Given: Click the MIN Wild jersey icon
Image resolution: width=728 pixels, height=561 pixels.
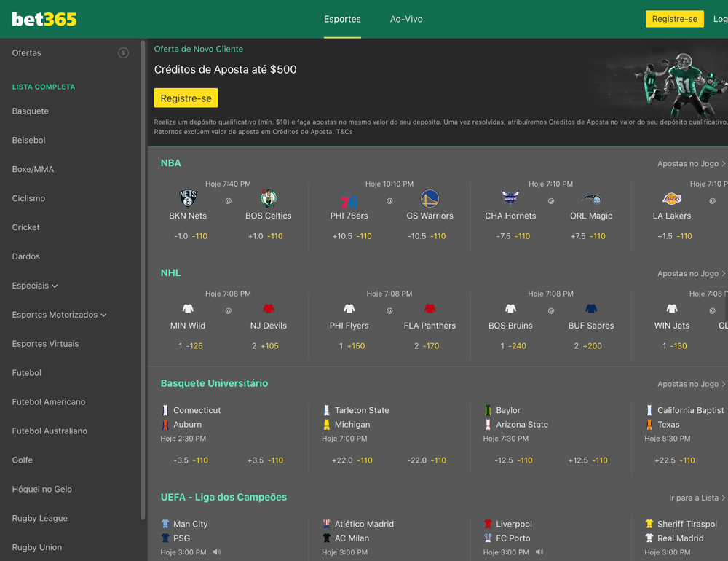Looking at the screenshot, I should (x=188, y=308).
